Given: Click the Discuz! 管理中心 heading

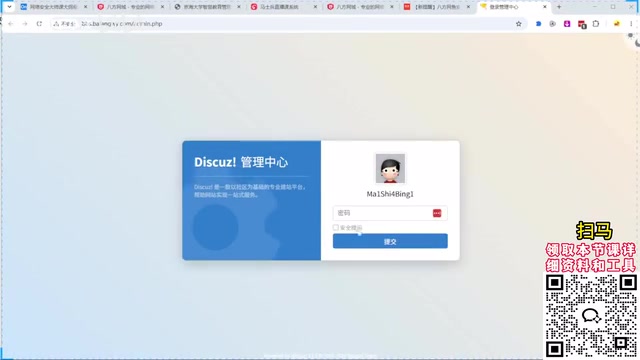Looking at the screenshot, I should coord(241,162).
